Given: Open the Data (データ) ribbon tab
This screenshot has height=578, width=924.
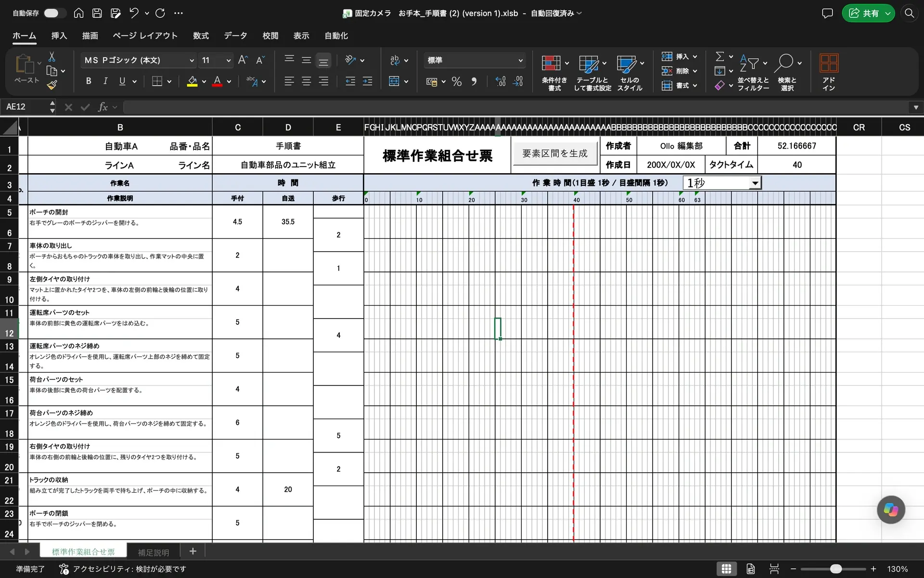Looking at the screenshot, I should (235, 36).
